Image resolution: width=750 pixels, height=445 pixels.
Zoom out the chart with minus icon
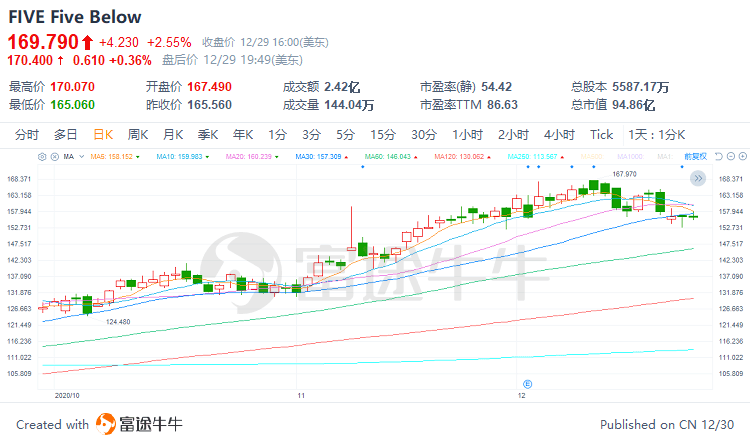[730, 156]
